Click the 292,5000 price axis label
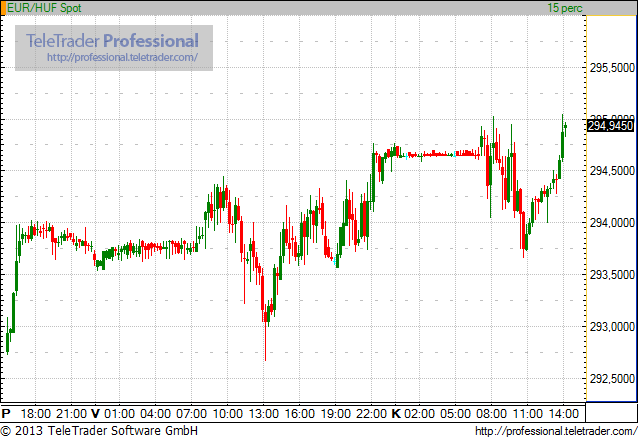Viewport: 638px width, 440px height. click(x=612, y=379)
